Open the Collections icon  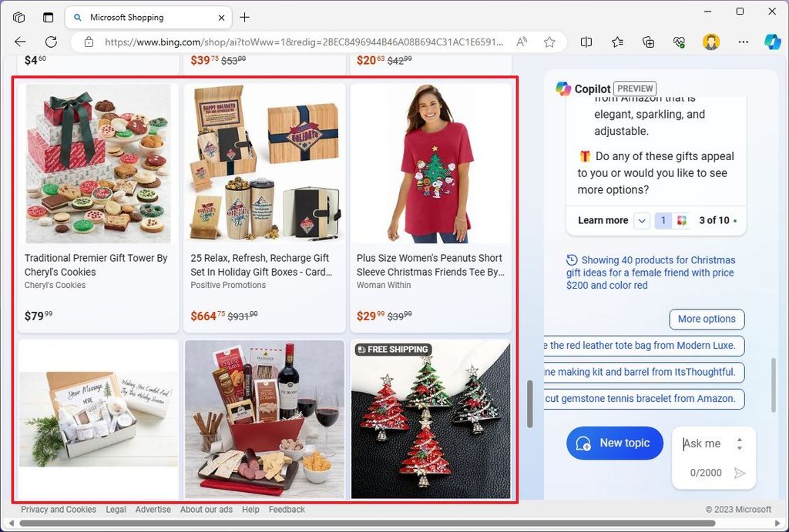coord(648,42)
